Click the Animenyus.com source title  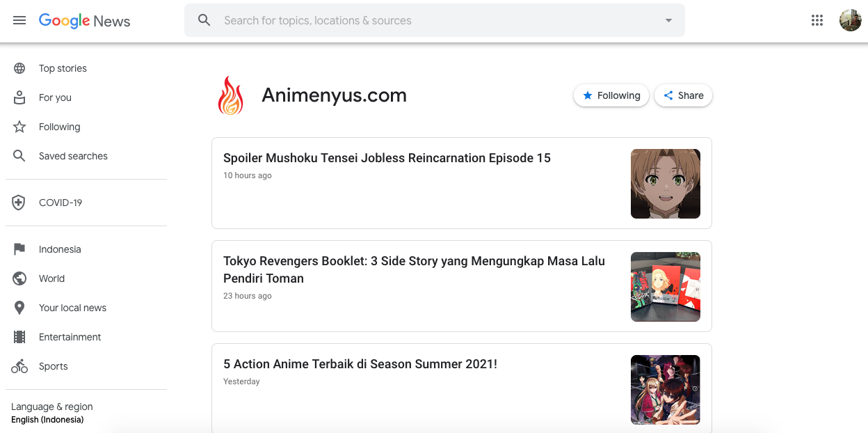(x=334, y=95)
